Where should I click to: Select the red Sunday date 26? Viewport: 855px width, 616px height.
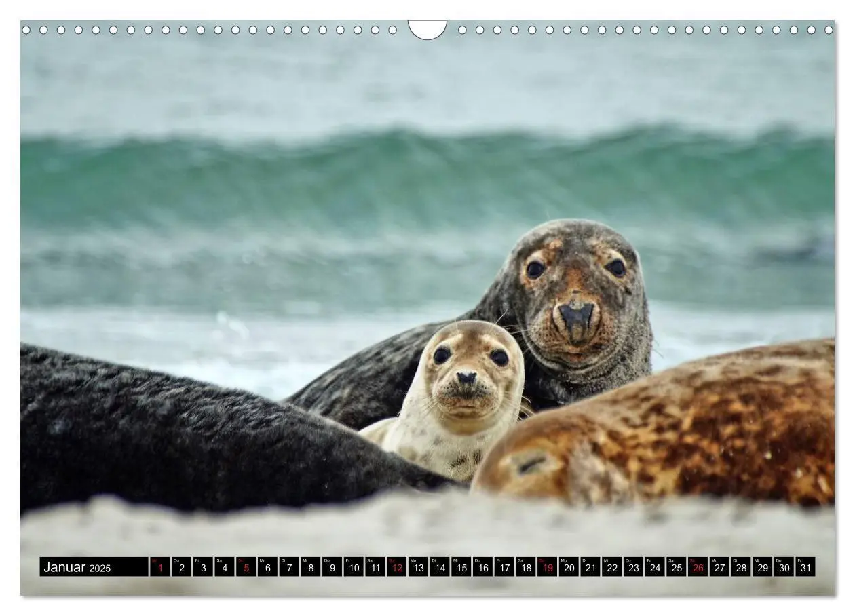[x=698, y=567]
